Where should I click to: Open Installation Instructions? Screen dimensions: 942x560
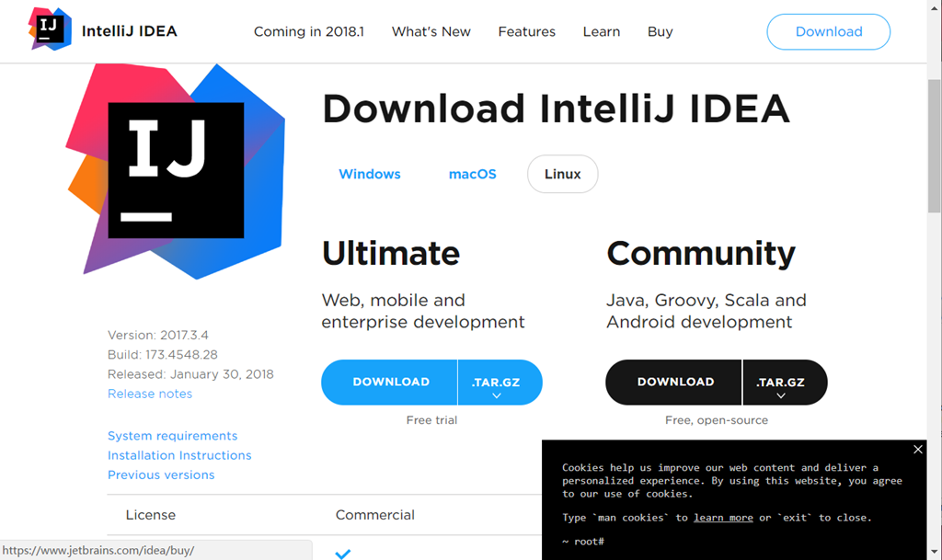179,454
